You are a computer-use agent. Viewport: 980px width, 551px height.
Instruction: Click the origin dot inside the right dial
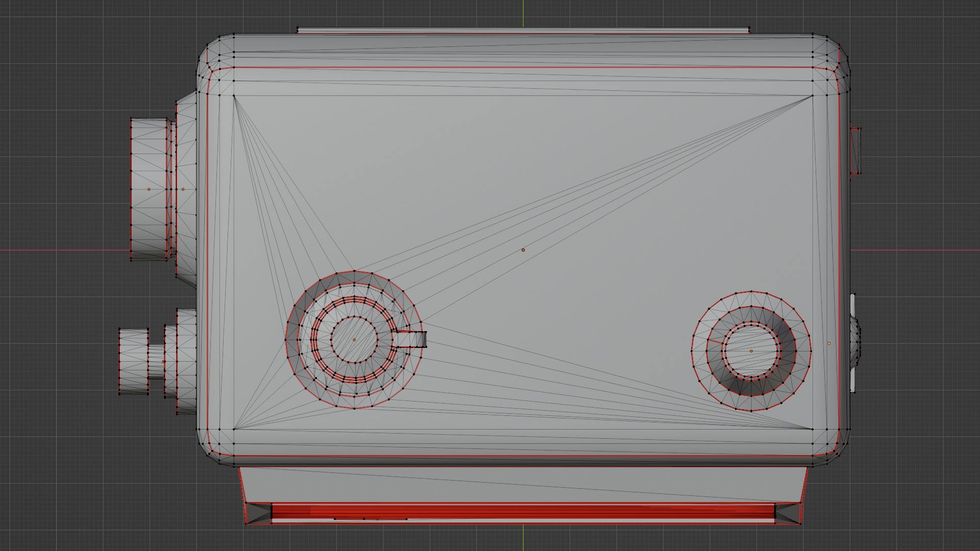click(x=751, y=351)
